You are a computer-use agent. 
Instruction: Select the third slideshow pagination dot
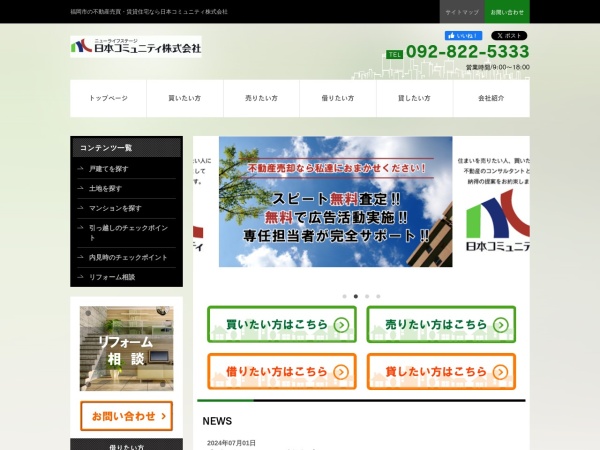[367, 296]
